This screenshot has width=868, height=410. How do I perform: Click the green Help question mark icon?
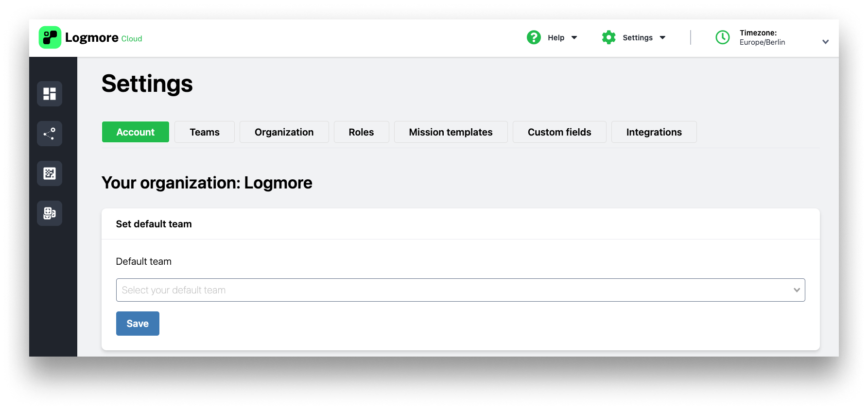pos(534,37)
